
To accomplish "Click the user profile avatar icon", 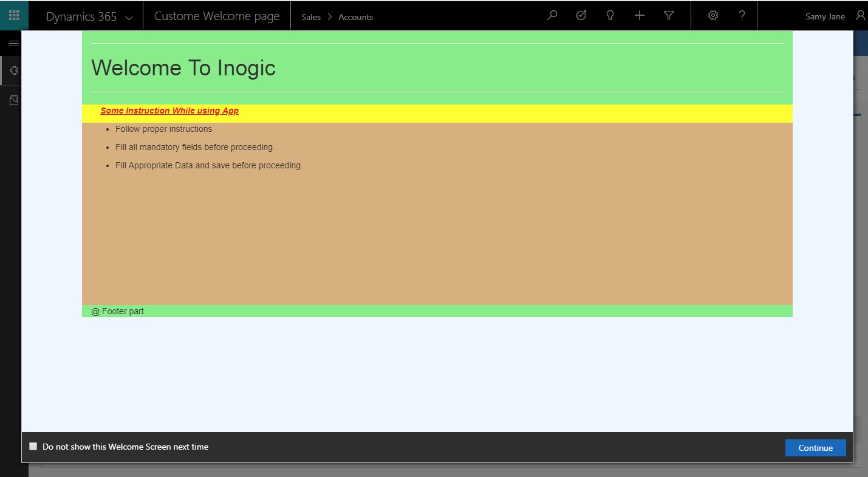I will 859,16.
